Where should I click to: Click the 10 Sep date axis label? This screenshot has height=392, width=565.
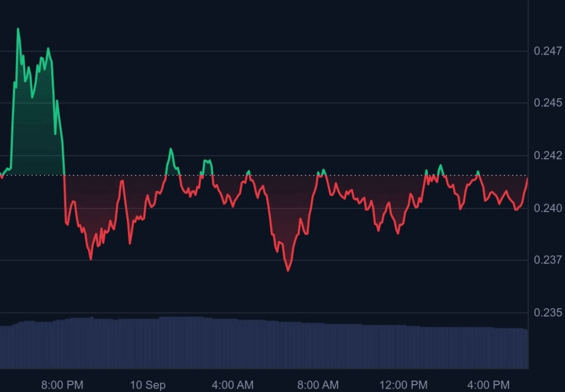point(147,385)
